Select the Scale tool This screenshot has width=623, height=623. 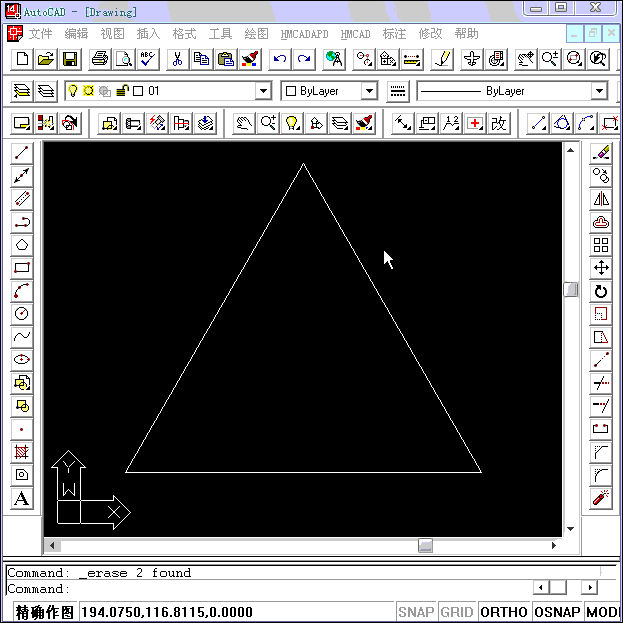click(601, 314)
